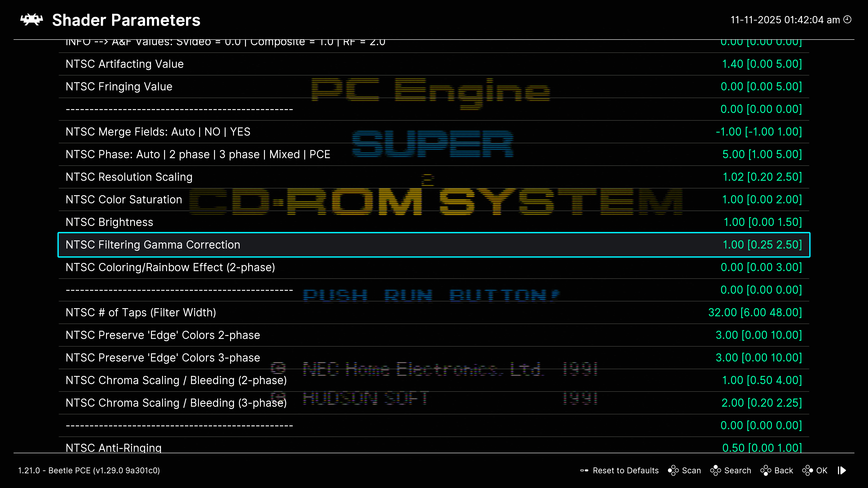The width and height of the screenshot is (868, 488).
Task: Select NTSC Merge Fields: Auto | NO | YES
Action: 158,132
